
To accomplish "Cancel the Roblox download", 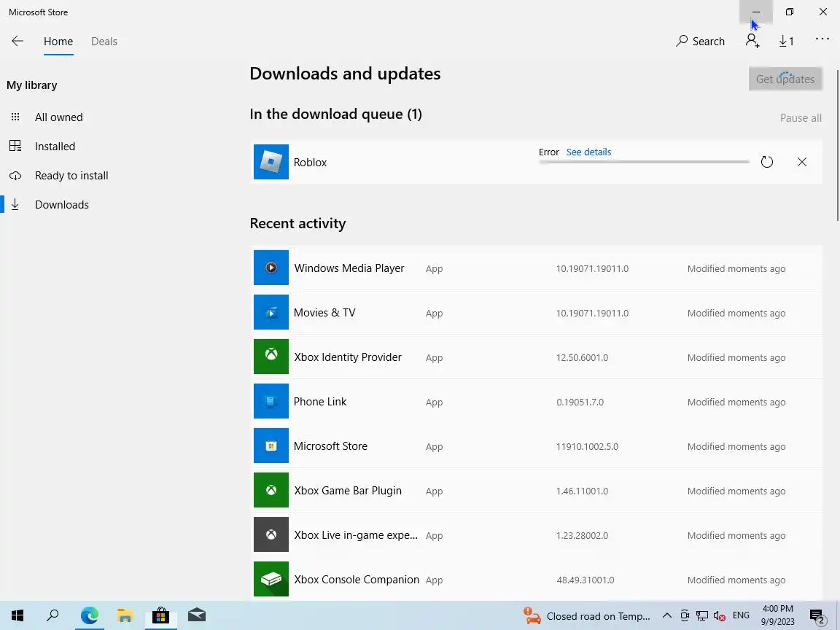I will (801, 162).
